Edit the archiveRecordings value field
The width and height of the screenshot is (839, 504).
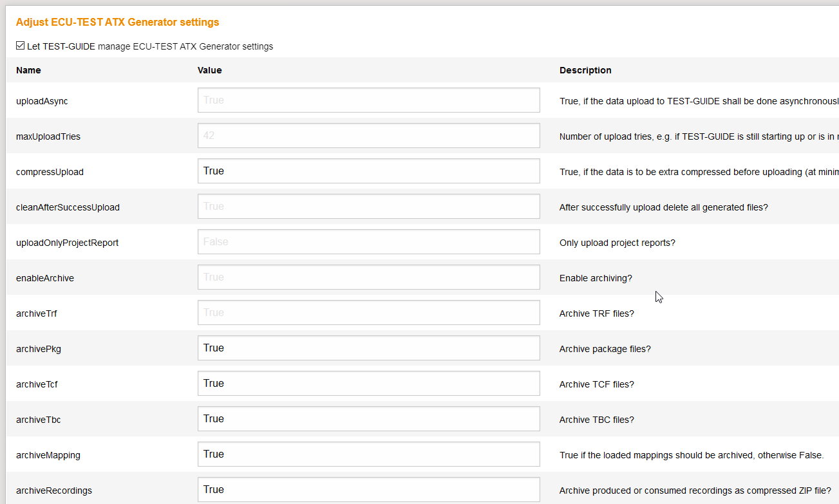(x=368, y=490)
